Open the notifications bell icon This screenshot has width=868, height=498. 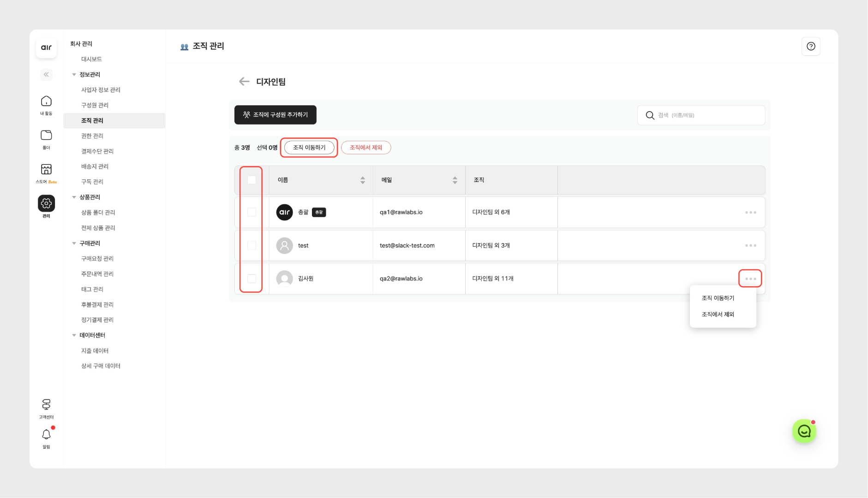[x=46, y=435]
